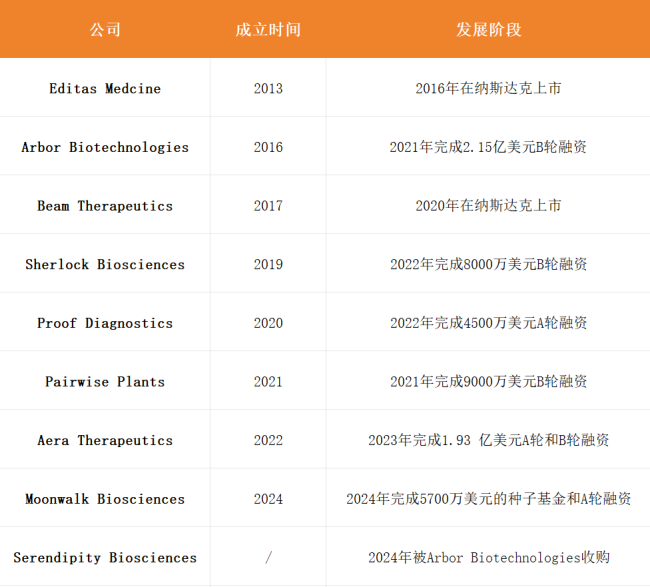Viewport: 650px width, 587px height.
Task: Select the Arbor Biotechnologies company cell
Action: pyautogui.click(x=105, y=147)
